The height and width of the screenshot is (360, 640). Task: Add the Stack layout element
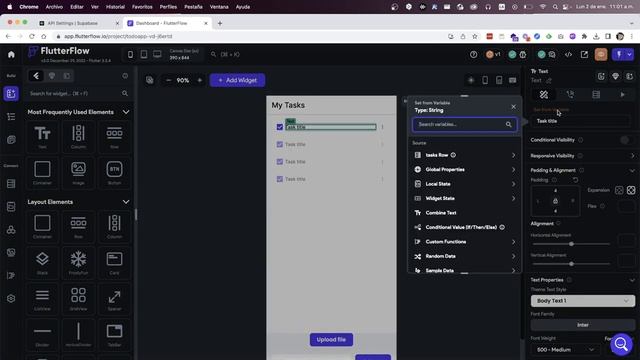coord(42,263)
